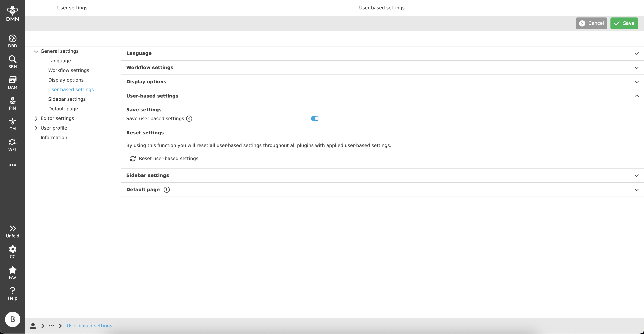The height and width of the screenshot is (334, 644).
Task: Click Reset user-based settings
Action: (x=164, y=158)
